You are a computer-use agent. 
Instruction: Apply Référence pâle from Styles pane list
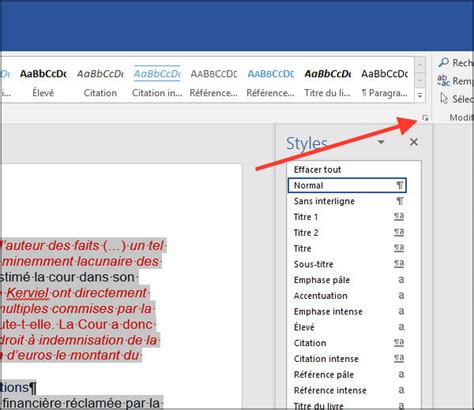pos(347,375)
